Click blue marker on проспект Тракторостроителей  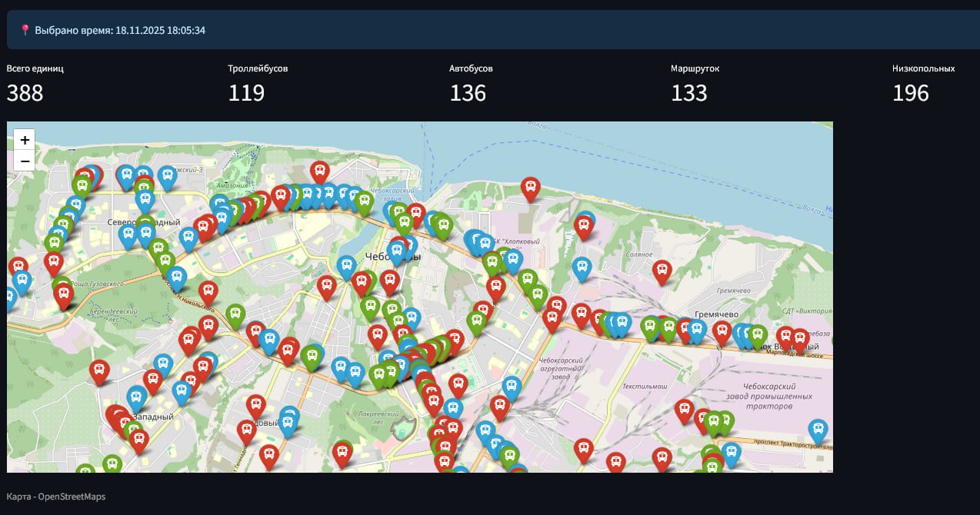click(818, 430)
